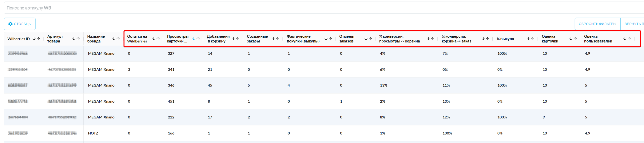Sort Фактические покупки ascending arrow
The image size is (644, 143).
tap(330, 39)
